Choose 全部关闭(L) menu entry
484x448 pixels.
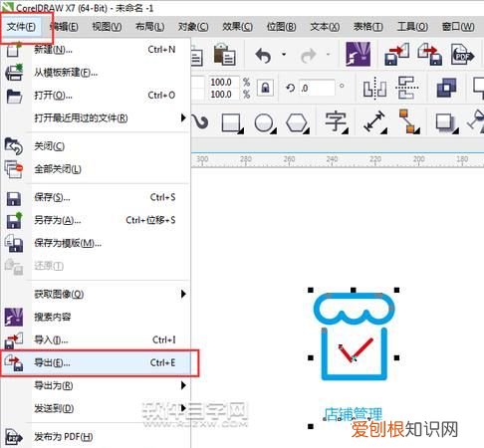click(97, 169)
